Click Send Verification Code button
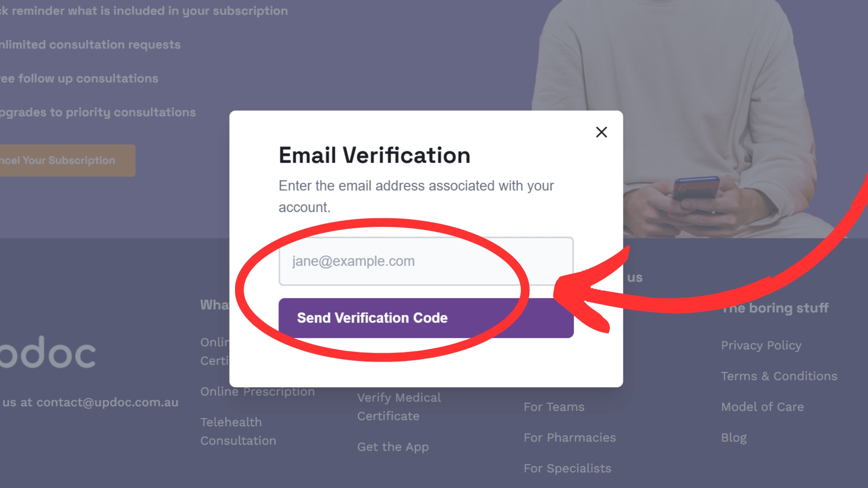This screenshot has height=488, width=868. pyautogui.click(x=426, y=318)
